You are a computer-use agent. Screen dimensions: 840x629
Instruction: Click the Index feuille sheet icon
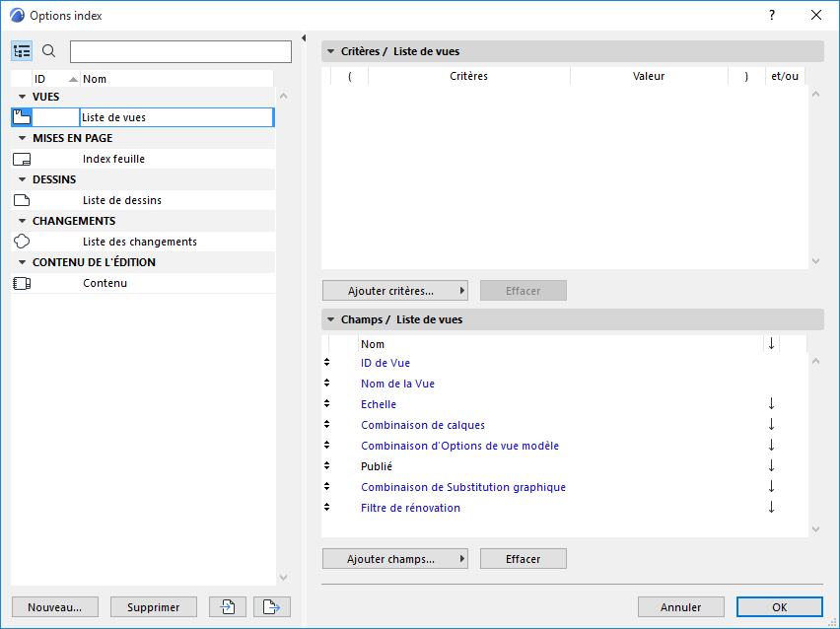pyautogui.click(x=23, y=158)
